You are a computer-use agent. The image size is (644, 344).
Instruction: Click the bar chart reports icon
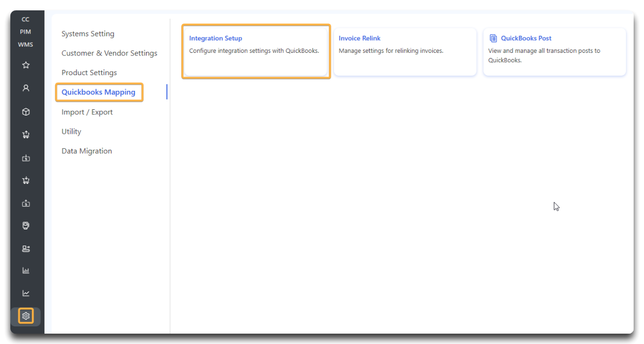pyautogui.click(x=26, y=270)
